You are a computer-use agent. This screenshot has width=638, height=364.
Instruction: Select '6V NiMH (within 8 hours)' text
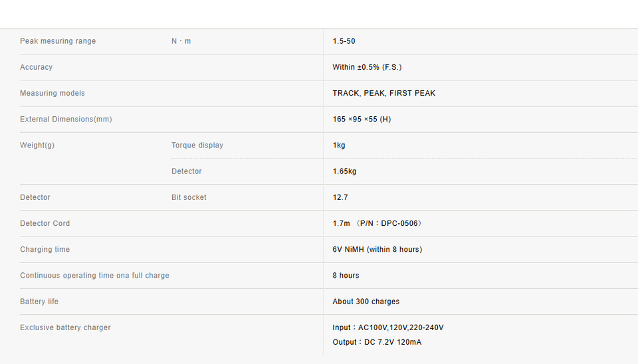377,249
